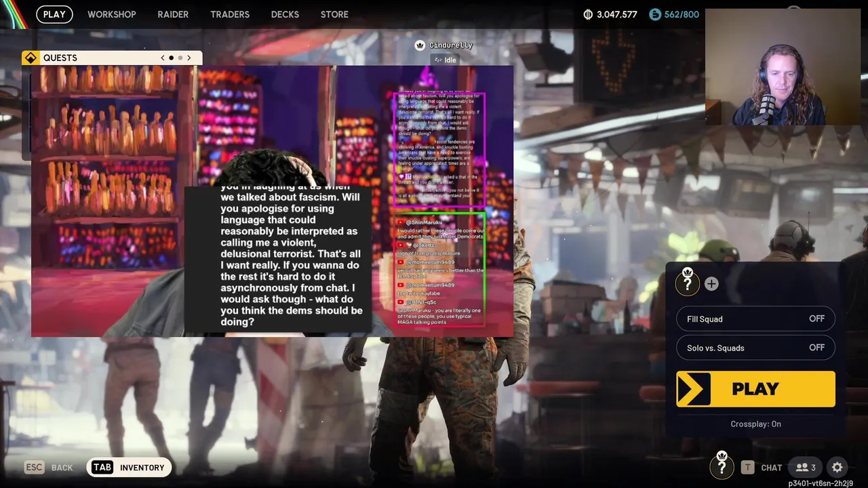Viewport: 868px width, 488px height.
Task: Open the player avatar icon near CHAT
Action: click(722, 466)
